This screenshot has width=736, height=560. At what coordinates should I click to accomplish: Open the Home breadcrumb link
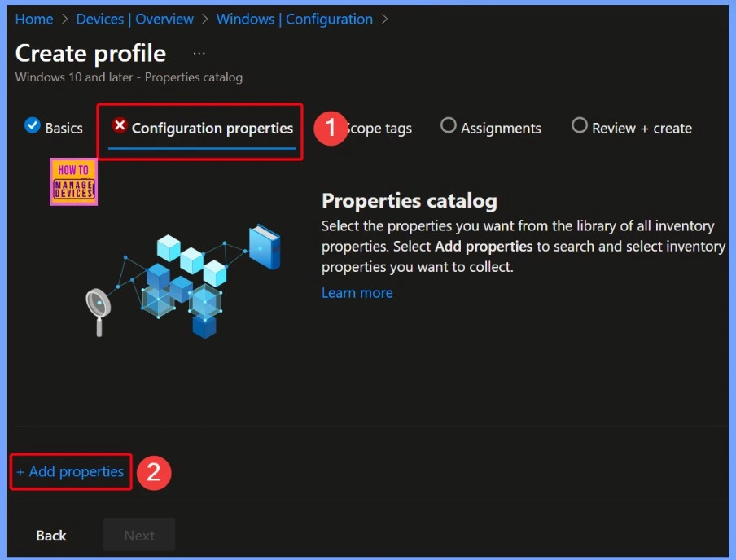pos(34,20)
